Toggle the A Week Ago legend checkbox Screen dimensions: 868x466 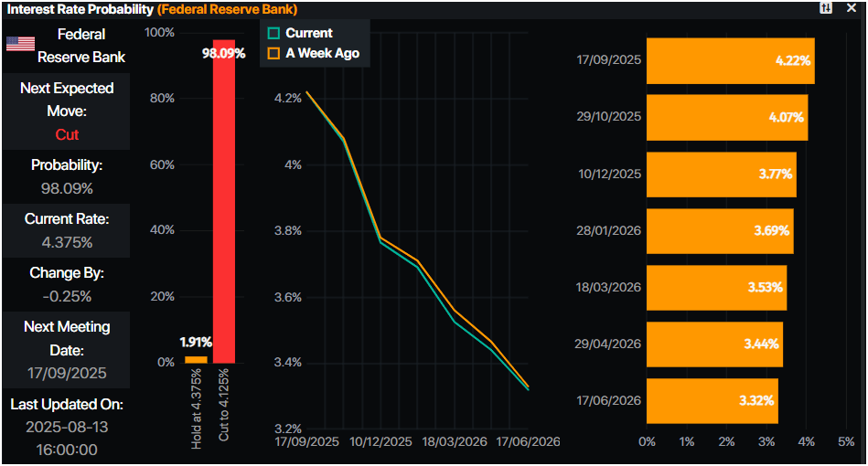[273, 53]
